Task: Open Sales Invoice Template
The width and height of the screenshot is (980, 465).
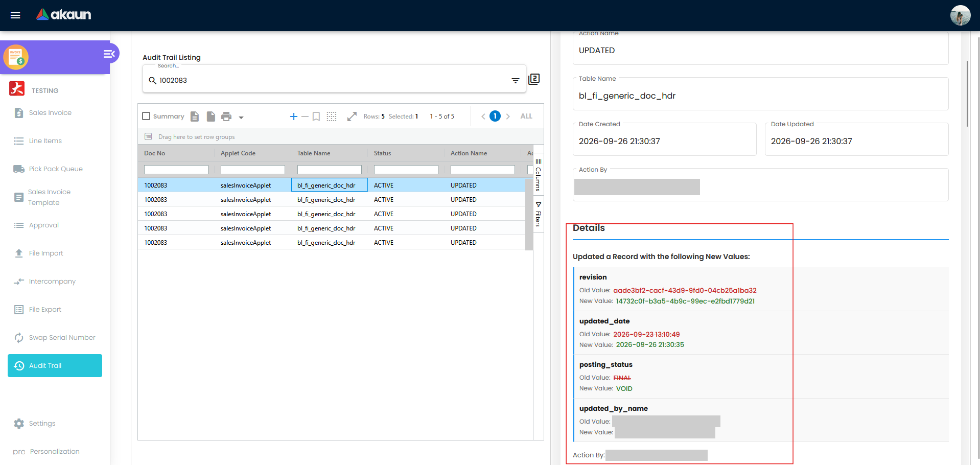Action: coord(50,197)
